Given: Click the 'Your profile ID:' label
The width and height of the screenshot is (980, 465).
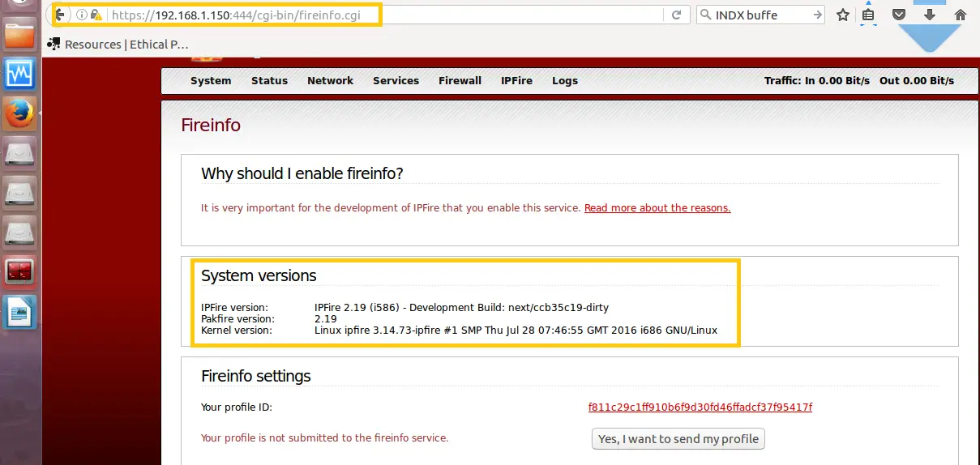Looking at the screenshot, I should (x=237, y=407).
